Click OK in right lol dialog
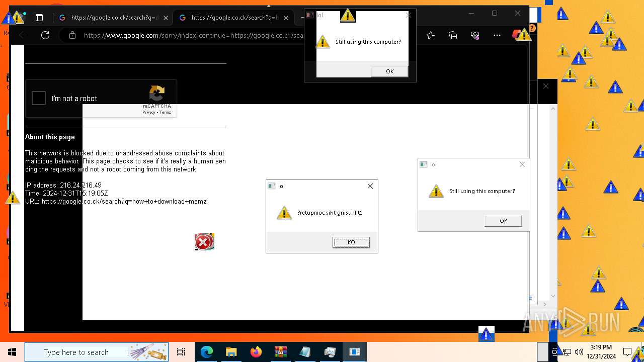The image size is (644, 362). 503,221
